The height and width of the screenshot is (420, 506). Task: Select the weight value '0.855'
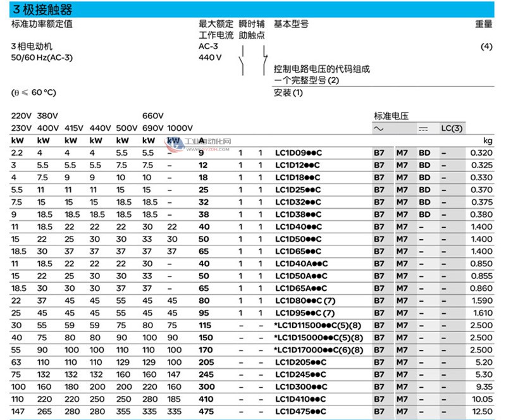point(481,276)
